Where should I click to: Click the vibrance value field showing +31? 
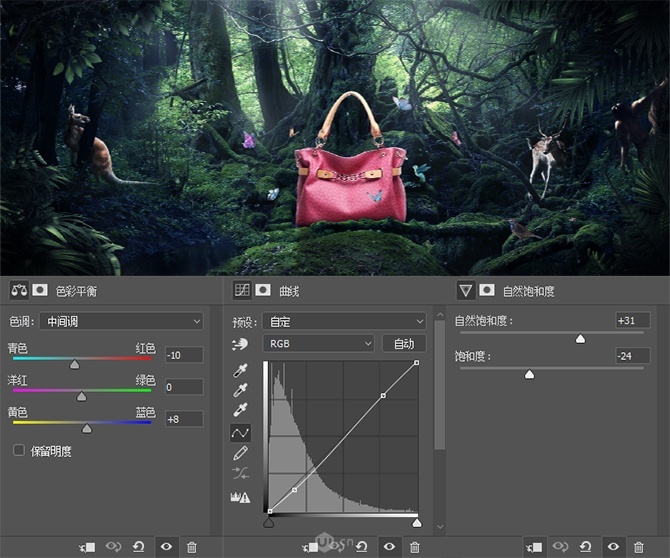(x=633, y=320)
